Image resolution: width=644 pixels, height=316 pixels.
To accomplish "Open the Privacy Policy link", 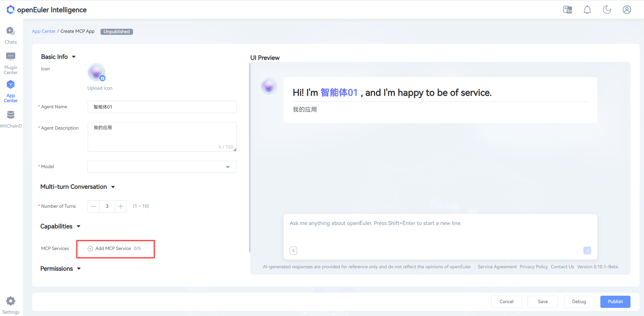I will 534,267.
